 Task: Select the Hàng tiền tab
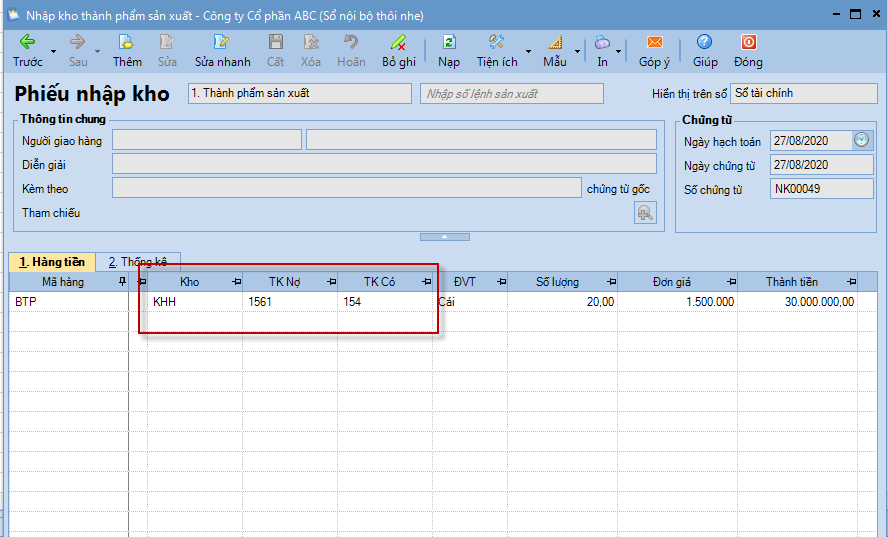(51, 261)
